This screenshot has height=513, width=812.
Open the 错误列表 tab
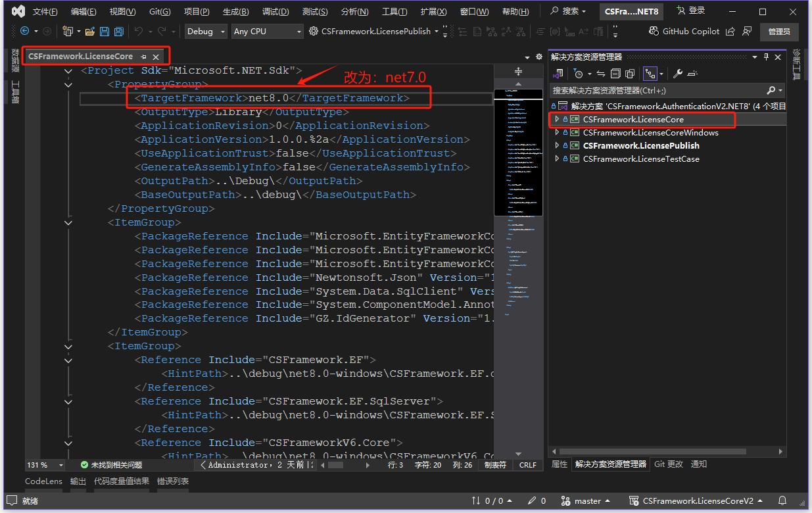[x=173, y=481]
